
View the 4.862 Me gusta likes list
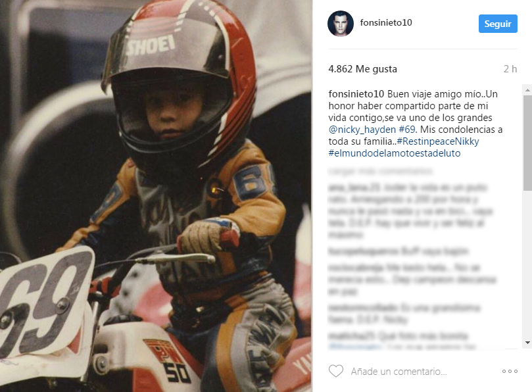[362, 69]
